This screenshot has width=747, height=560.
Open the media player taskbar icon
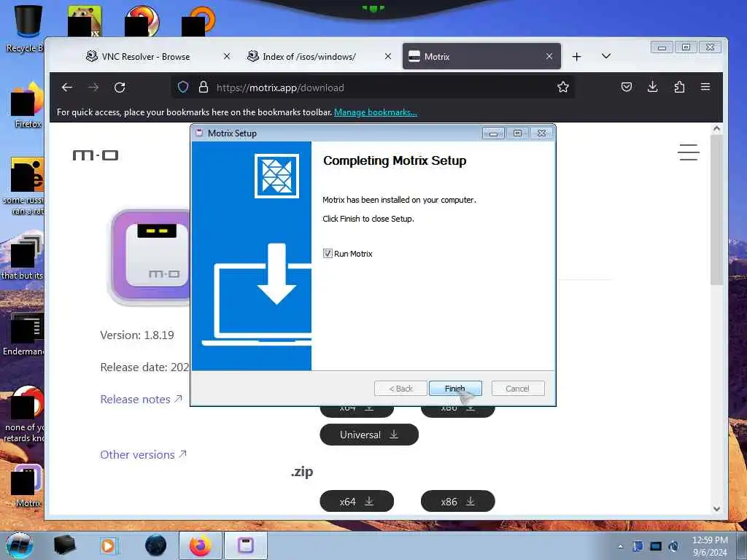pyautogui.click(x=109, y=545)
